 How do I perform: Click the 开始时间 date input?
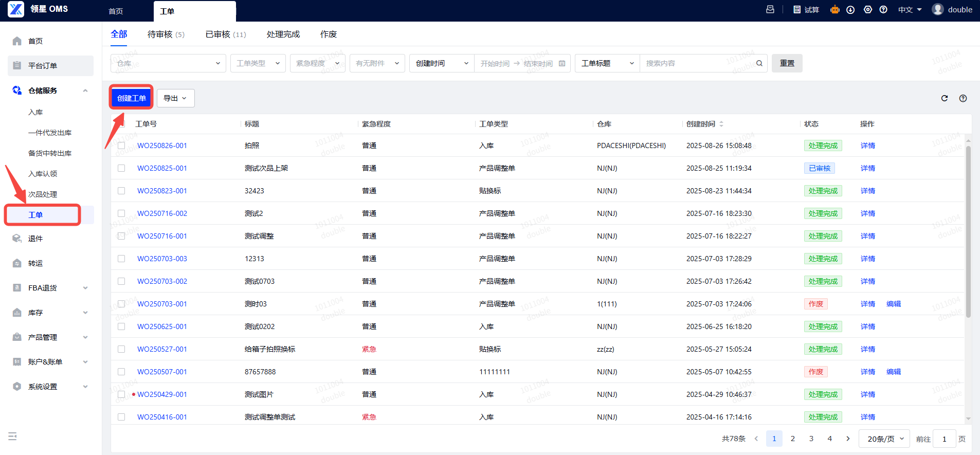pyautogui.click(x=495, y=63)
